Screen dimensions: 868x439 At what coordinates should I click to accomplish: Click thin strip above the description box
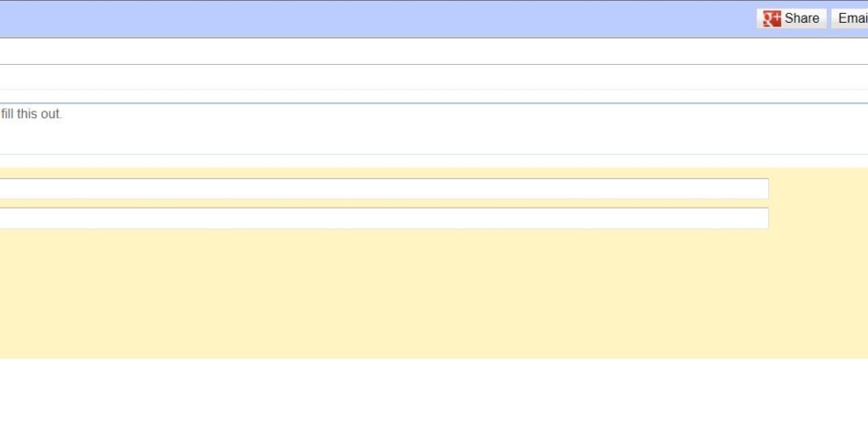coord(434,96)
